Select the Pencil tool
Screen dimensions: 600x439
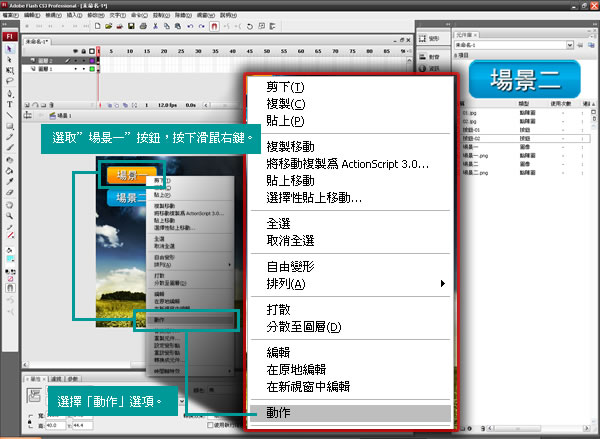coord(10,137)
